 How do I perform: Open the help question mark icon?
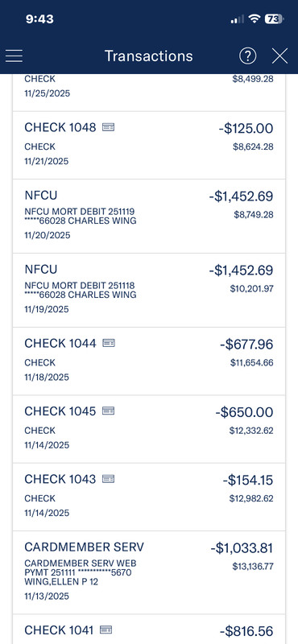click(248, 56)
